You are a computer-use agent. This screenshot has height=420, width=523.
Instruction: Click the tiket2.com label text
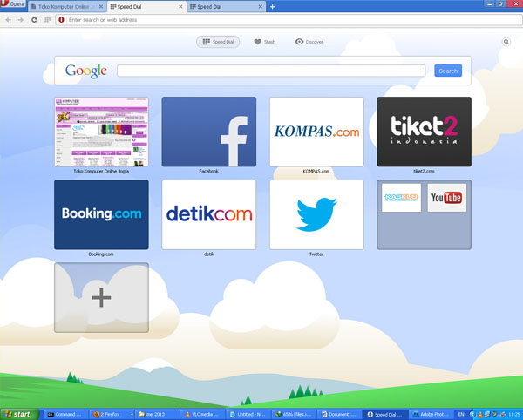point(424,172)
